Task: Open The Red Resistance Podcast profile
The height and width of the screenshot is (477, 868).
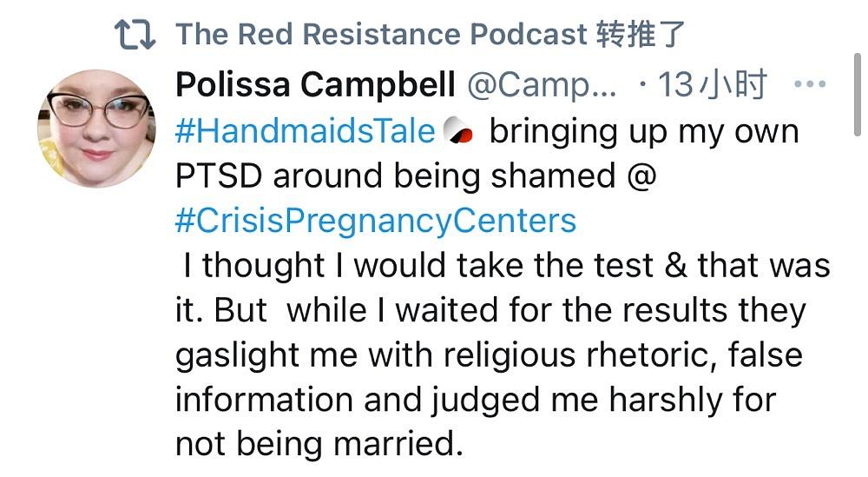Action: pyautogui.click(x=381, y=35)
